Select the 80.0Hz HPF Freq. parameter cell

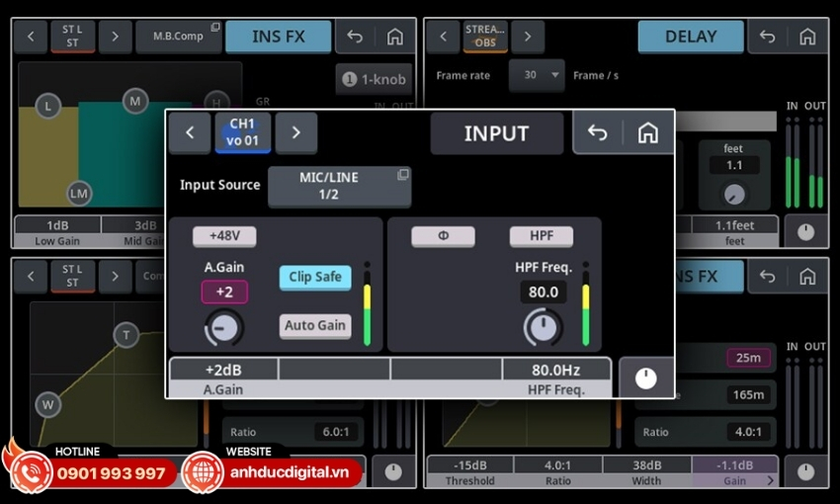556,378
